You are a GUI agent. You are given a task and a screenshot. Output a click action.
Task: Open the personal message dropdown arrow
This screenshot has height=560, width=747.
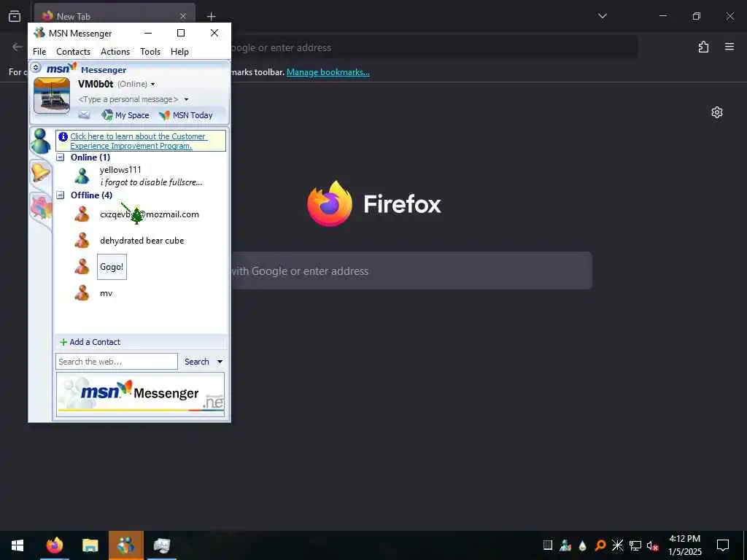(x=186, y=99)
